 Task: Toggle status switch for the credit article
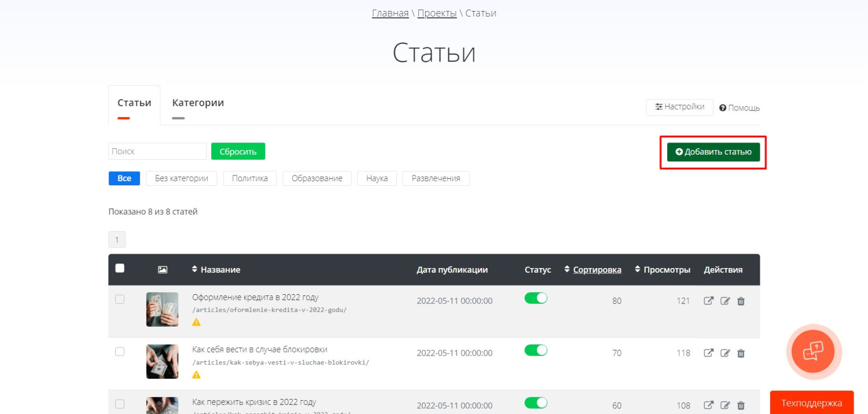[x=535, y=298]
